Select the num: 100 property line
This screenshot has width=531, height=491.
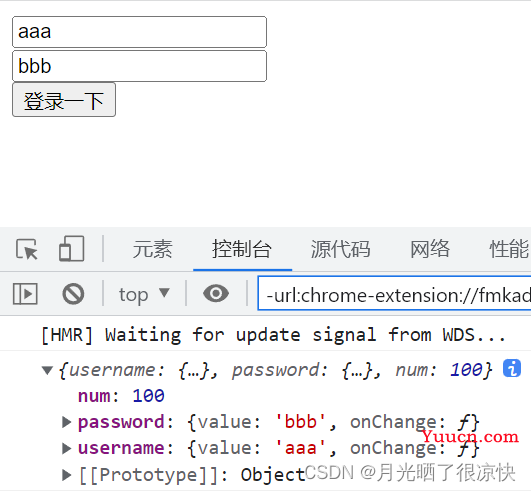pyautogui.click(x=121, y=396)
